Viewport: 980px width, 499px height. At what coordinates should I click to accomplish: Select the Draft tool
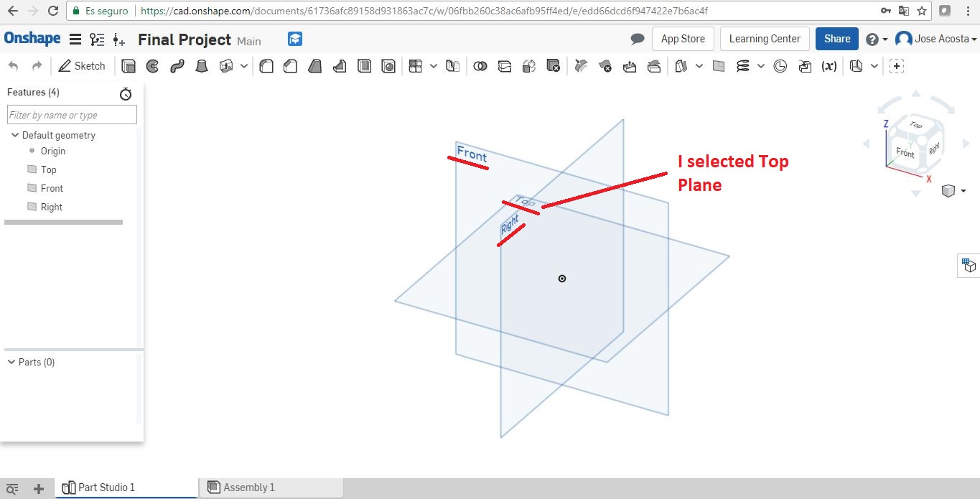pyautogui.click(x=315, y=66)
